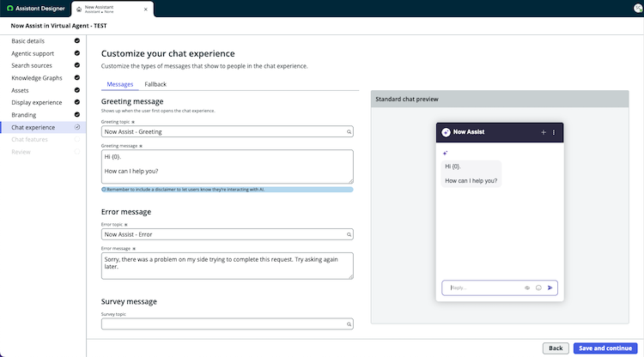Viewport: 644px width, 357px height.
Task: Switch to the Messages tab
Action: [x=120, y=84]
